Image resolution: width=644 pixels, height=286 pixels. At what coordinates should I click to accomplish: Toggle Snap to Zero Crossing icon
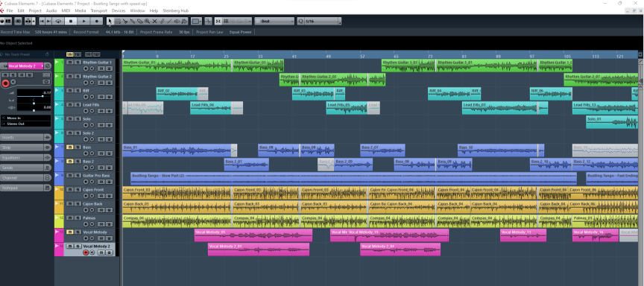click(x=208, y=21)
